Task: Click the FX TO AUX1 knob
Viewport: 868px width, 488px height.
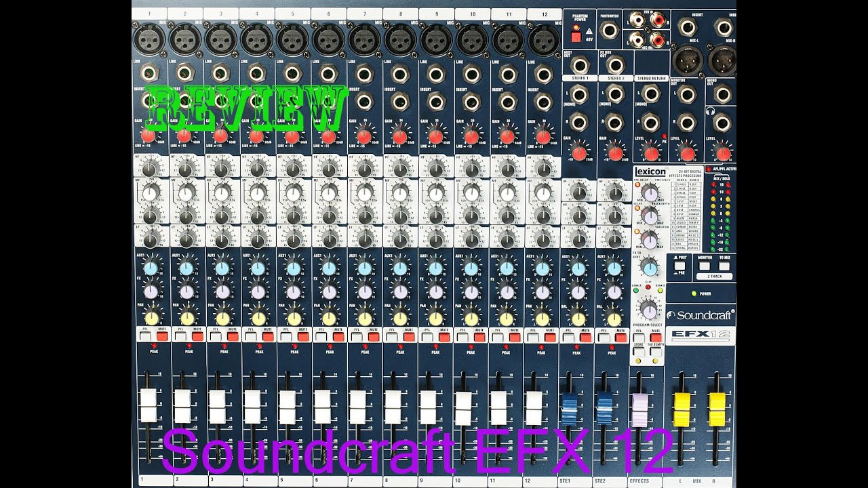Action: click(x=650, y=266)
